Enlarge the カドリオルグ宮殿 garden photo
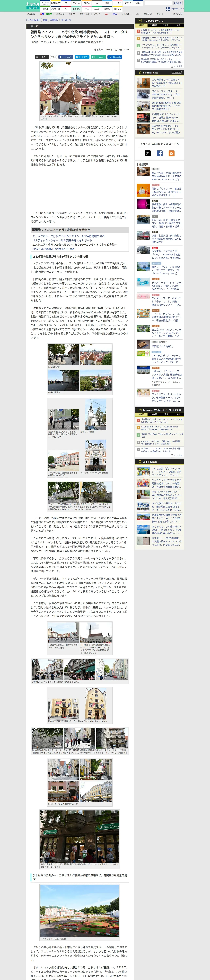Screen dimensions: 210x980 pos(80,911)
